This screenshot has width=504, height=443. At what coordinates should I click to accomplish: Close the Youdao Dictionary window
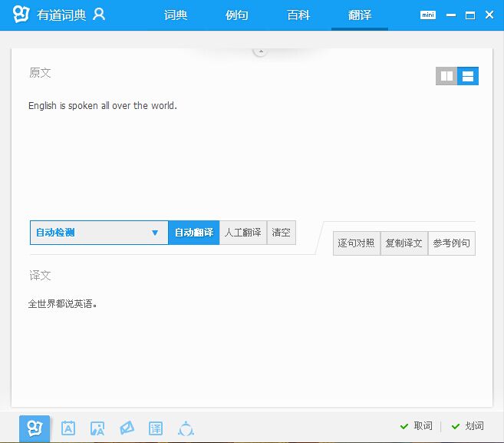click(x=489, y=15)
